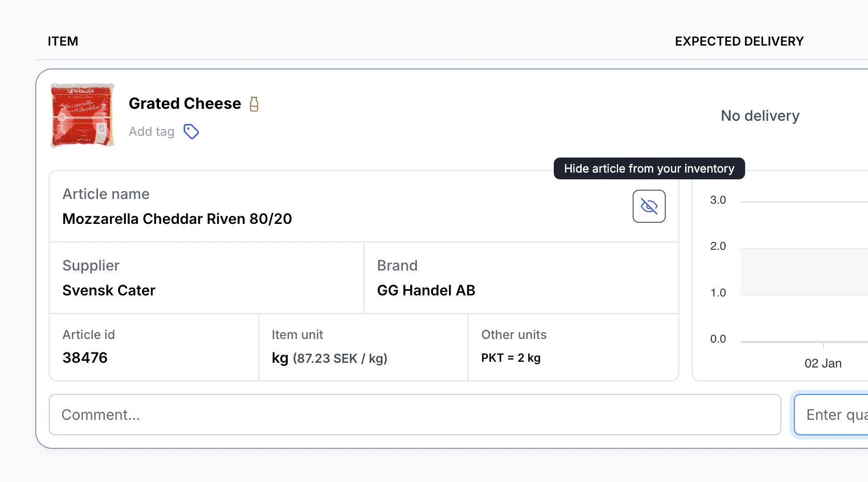Click the EXPECTED DELIVERY column header

point(739,41)
